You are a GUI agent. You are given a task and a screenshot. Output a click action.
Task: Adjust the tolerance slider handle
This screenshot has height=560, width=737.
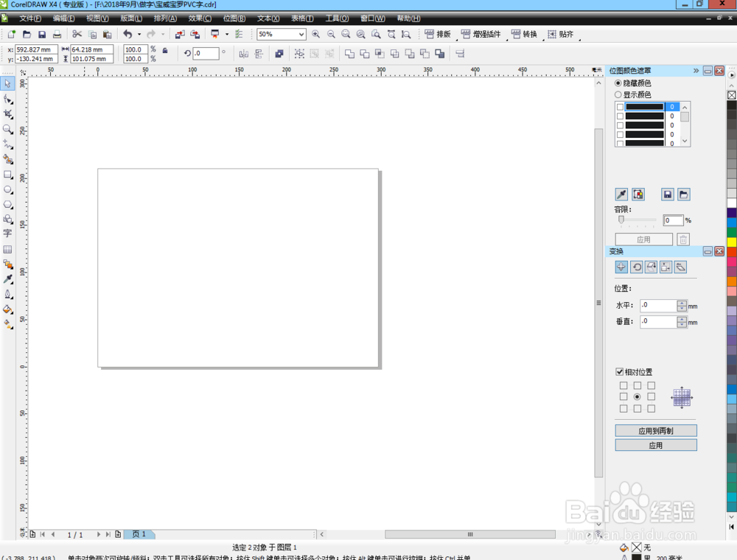[x=621, y=220]
